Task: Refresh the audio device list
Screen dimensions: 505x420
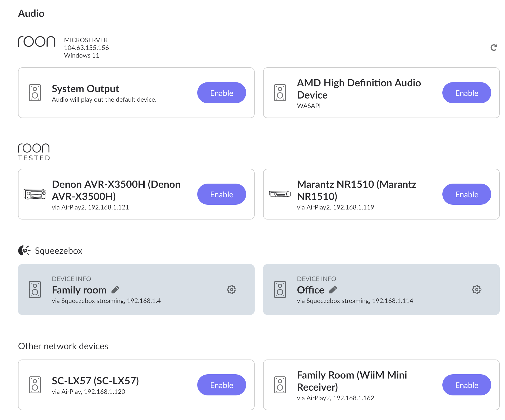Action: [494, 48]
